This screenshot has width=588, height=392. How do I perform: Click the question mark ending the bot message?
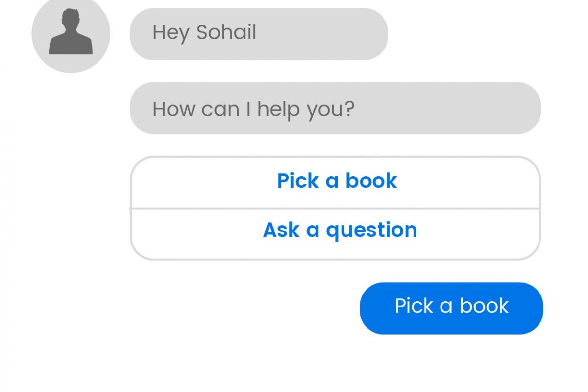(348, 108)
